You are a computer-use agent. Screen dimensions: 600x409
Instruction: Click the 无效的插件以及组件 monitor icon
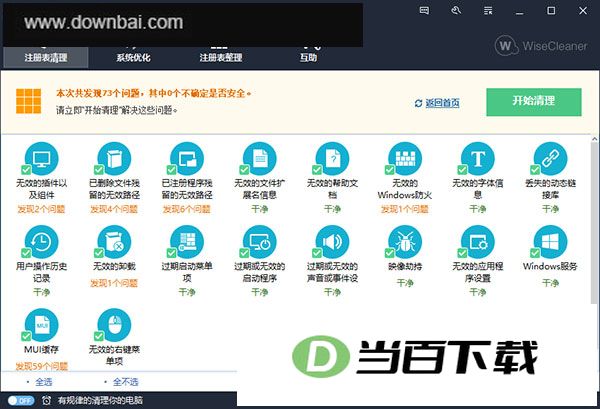(42, 158)
